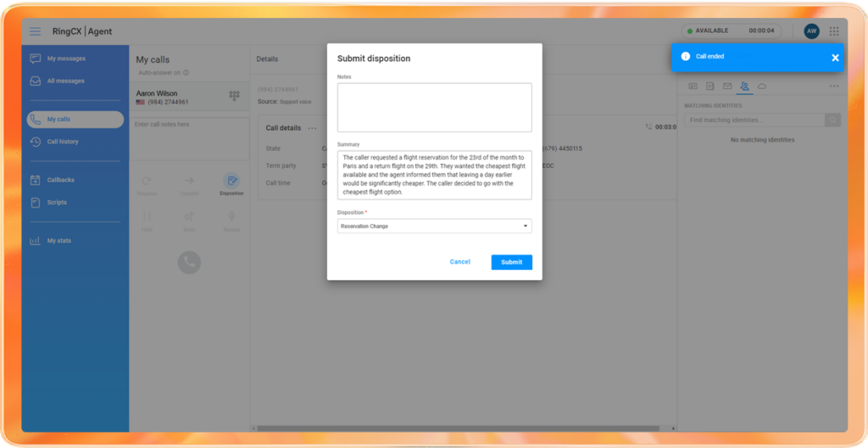Open the envelope icon in right panel

[x=727, y=86]
